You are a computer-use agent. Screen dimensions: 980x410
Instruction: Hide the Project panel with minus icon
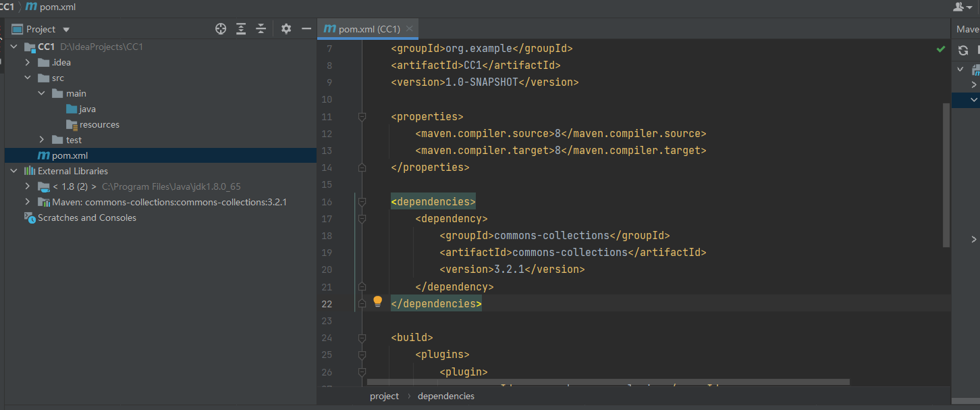306,29
